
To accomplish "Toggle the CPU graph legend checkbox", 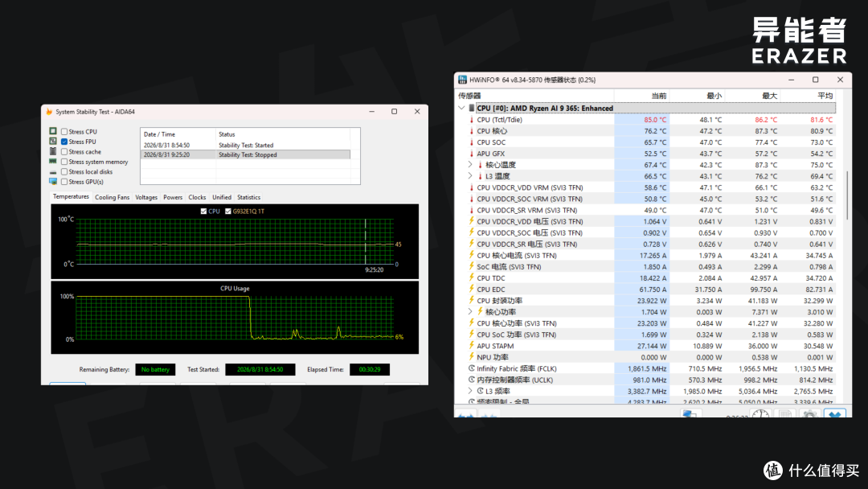I will [x=203, y=211].
